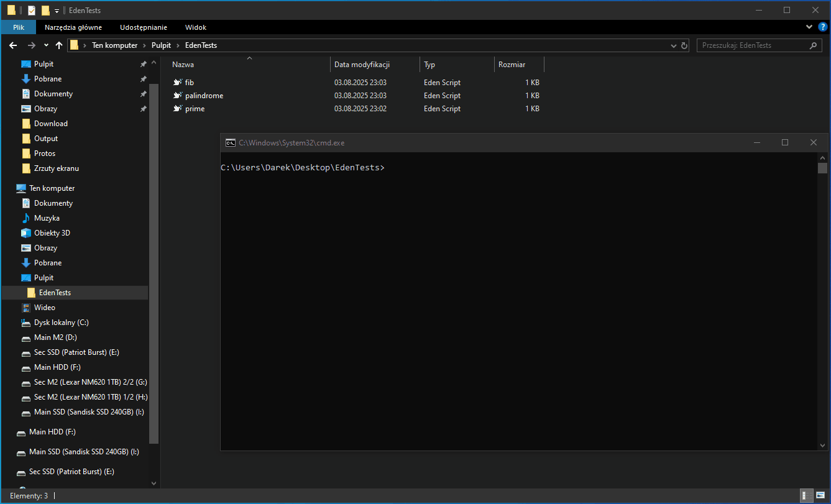Screen dimensions: 831x504
Task: Select the EdenTests folder in navigation tree
Action: pyautogui.click(x=55, y=293)
